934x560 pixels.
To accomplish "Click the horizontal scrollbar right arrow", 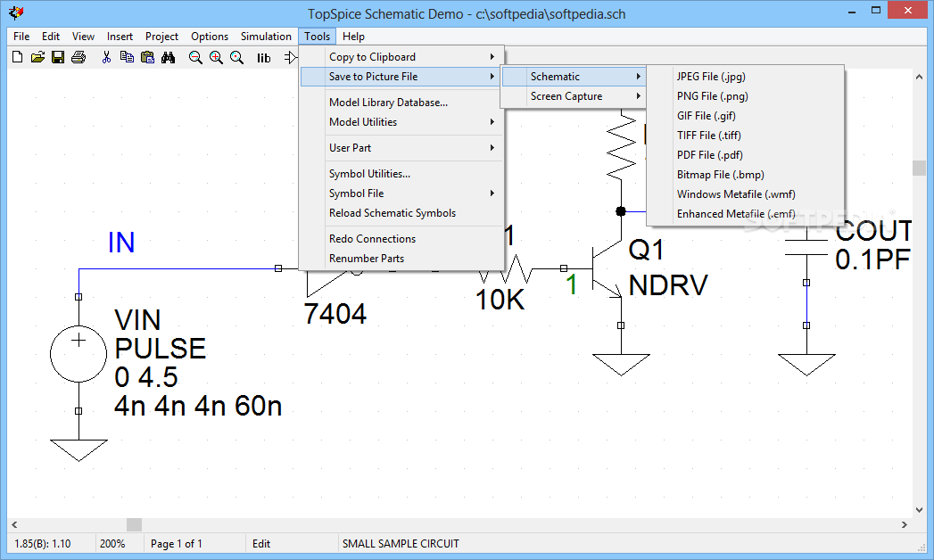I will 905,524.
